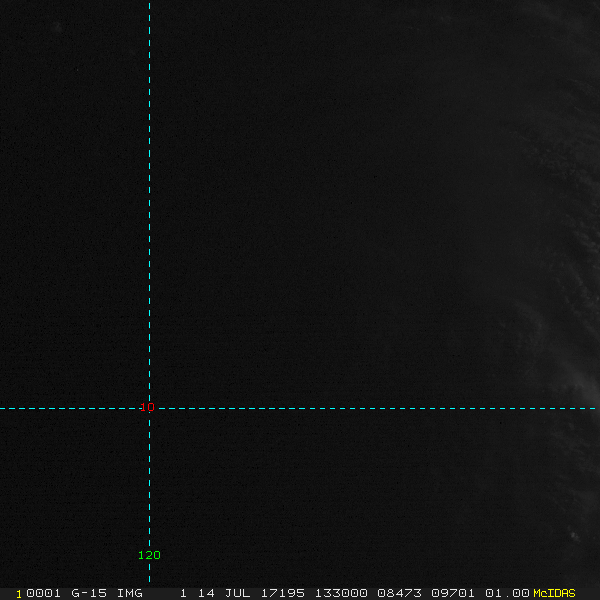This screenshot has width=600, height=600.
Task: Click the red latitude label 10
Action: [x=147, y=407]
